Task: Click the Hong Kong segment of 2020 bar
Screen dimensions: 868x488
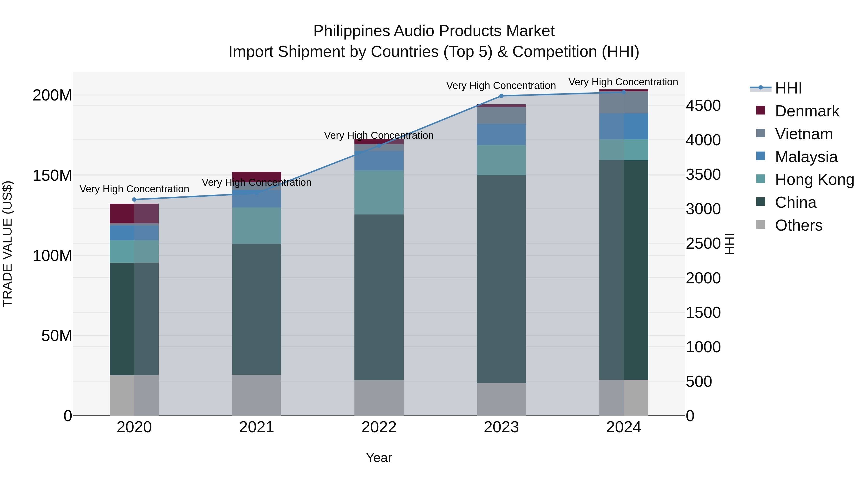Action: pyautogui.click(x=134, y=252)
